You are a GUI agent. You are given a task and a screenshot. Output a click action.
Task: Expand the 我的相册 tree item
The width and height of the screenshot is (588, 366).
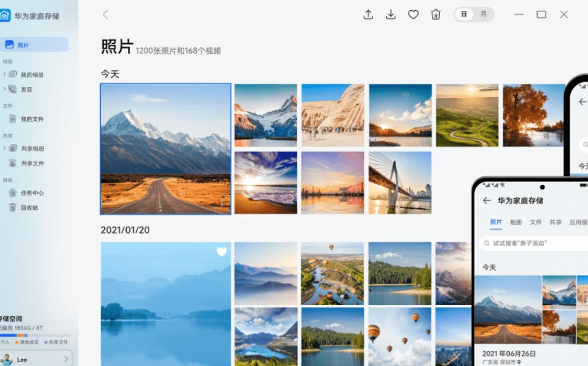5,75
